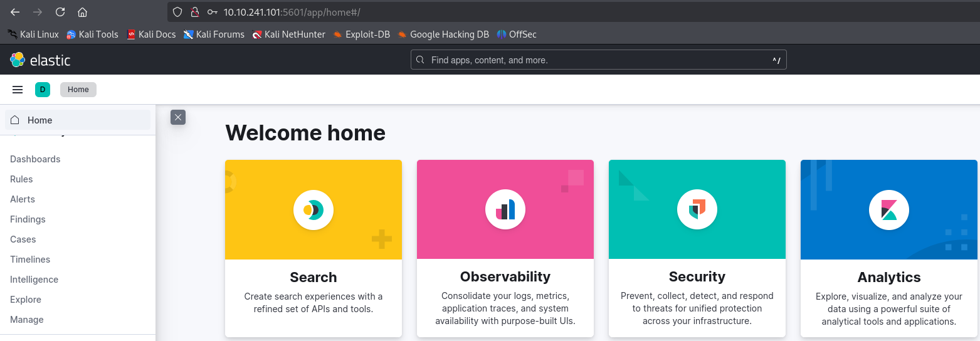Image resolution: width=980 pixels, height=341 pixels.
Task: Reload the page with refresh icon
Action: (x=60, y=12)
